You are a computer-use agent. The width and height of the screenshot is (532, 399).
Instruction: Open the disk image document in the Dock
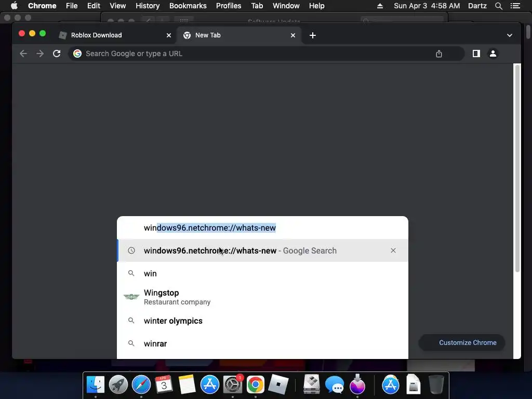[x=413, y=384]
